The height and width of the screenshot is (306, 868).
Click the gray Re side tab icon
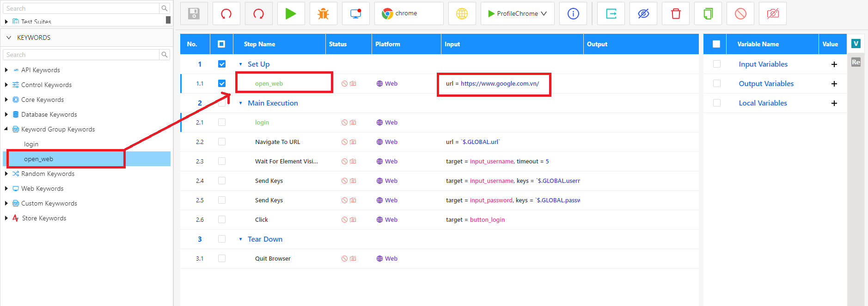click(856, 62)
